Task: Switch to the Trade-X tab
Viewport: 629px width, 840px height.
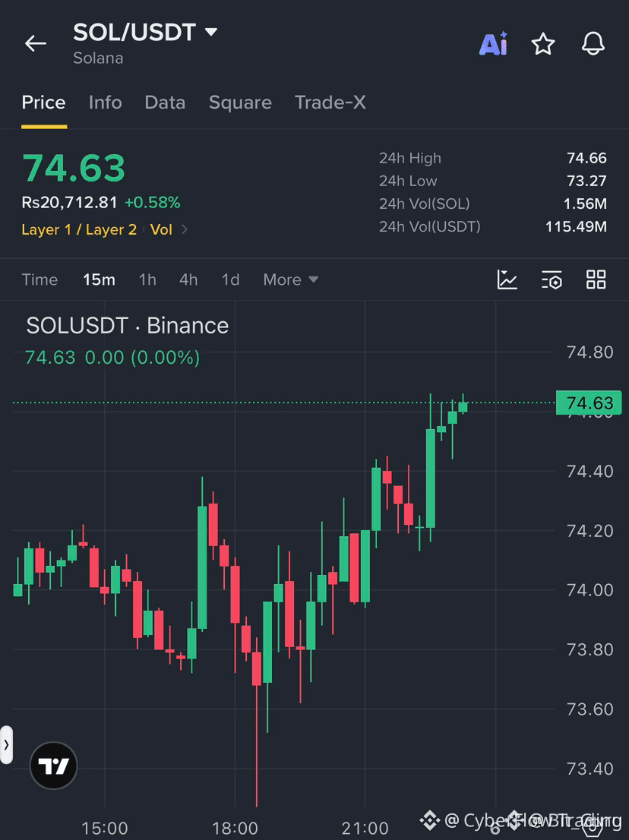Action: [x=330, y=103]
